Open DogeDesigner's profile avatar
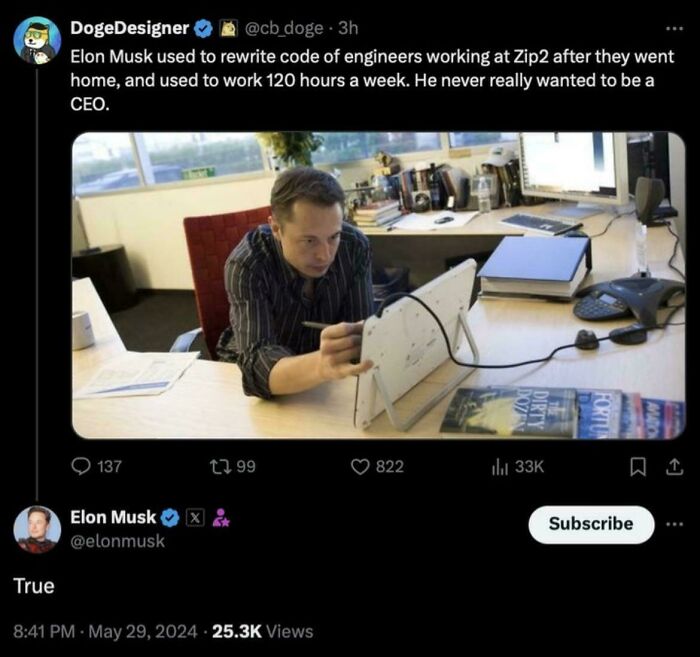Image resolution: width=700 pixels, height=657 pixels. (37, 41)
